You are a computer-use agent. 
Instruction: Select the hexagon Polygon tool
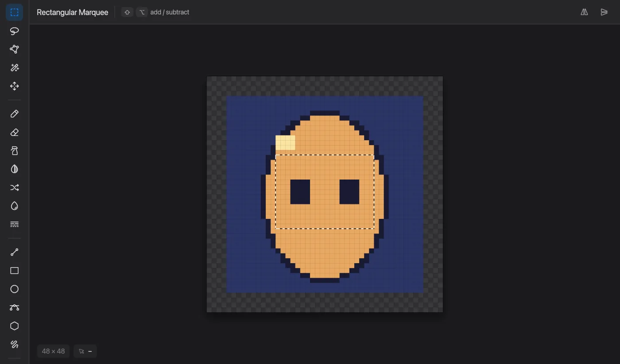(x=15, y=326)
